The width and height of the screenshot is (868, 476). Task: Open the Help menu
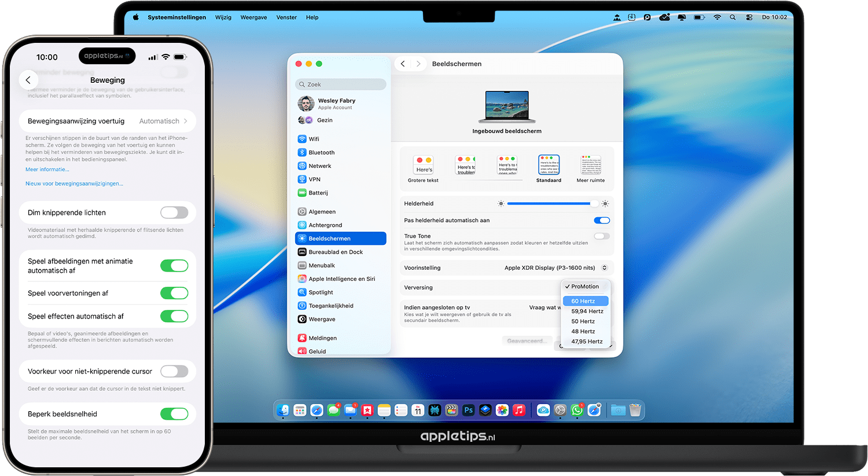312,17
